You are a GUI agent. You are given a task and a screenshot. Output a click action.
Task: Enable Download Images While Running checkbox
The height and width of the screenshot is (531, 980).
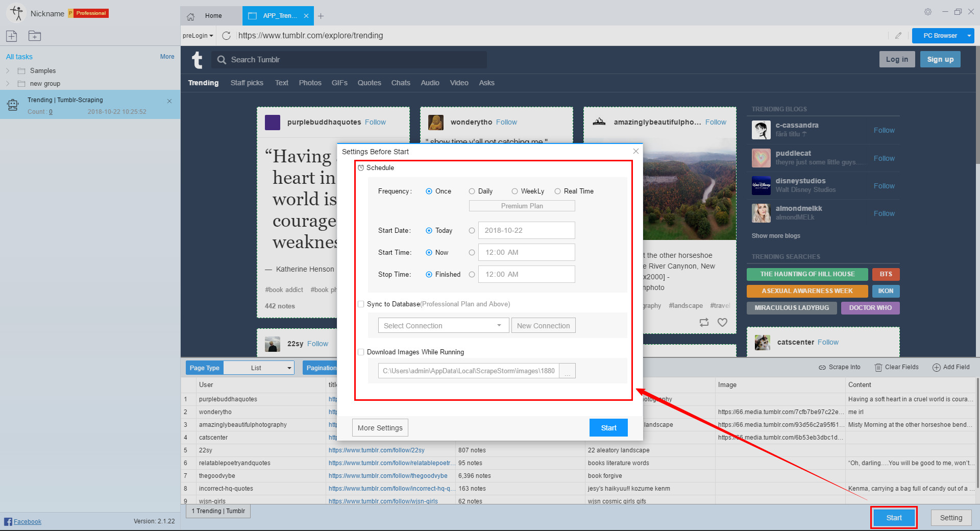(361, 352)
